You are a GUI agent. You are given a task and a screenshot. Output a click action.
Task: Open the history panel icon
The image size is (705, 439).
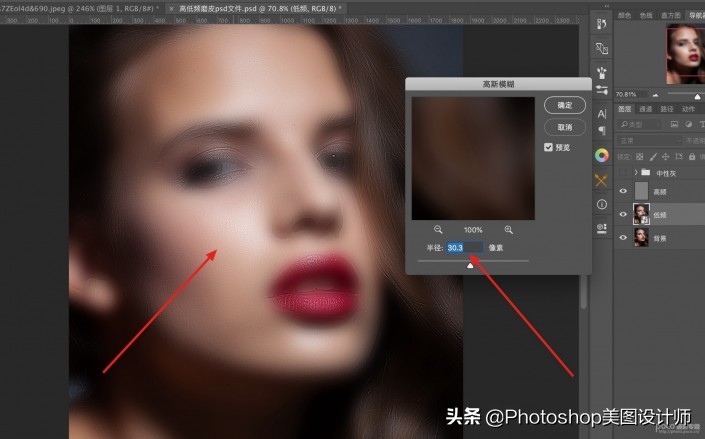click(601, 22)
